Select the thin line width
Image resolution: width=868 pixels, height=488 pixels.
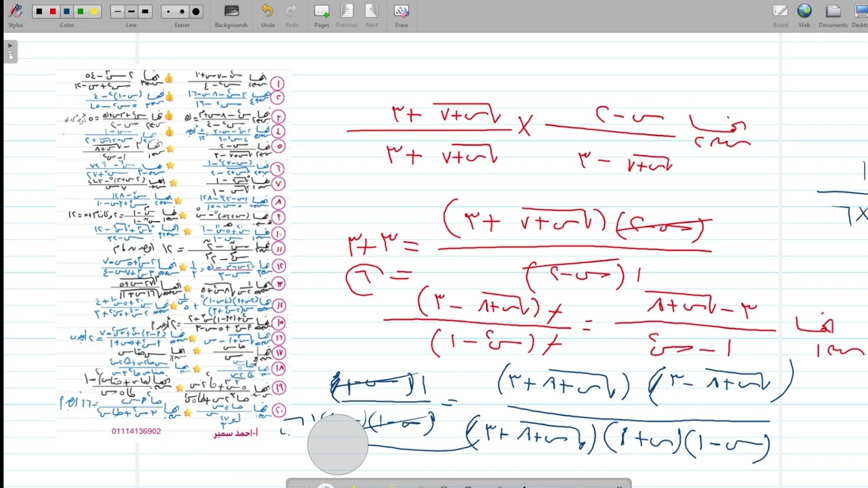[x=117, y=12]
